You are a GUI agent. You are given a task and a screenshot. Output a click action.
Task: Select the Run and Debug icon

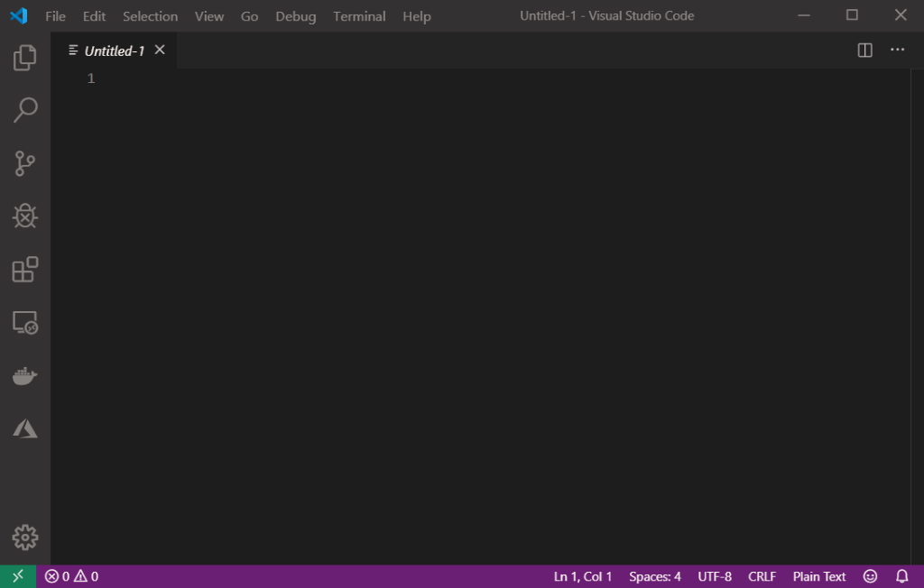pyautogui.click(x=24, y=216)
